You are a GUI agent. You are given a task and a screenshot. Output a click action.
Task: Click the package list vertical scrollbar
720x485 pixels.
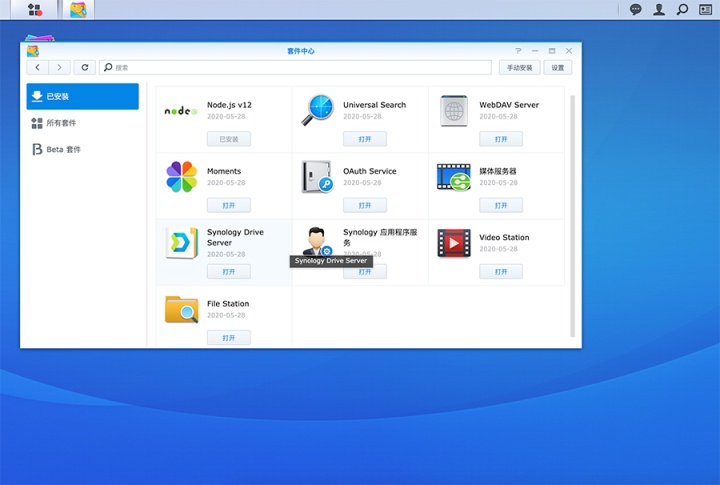pos(573,200)
